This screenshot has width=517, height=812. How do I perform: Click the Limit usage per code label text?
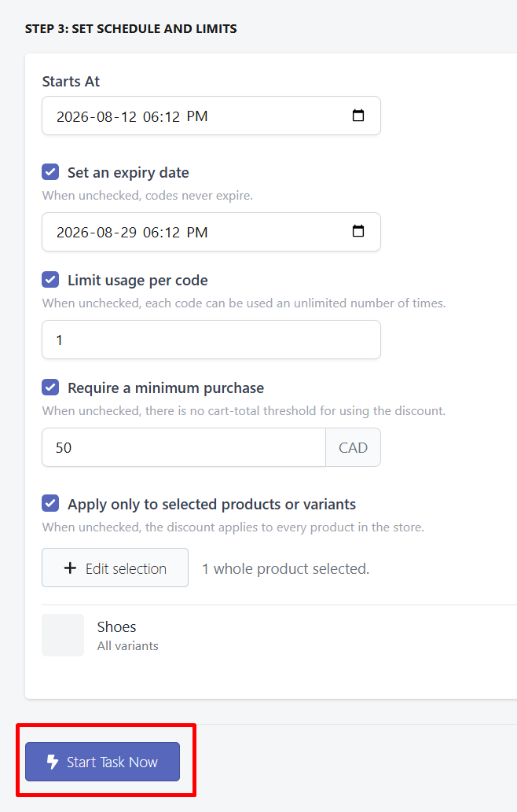[x=137, y=280]
